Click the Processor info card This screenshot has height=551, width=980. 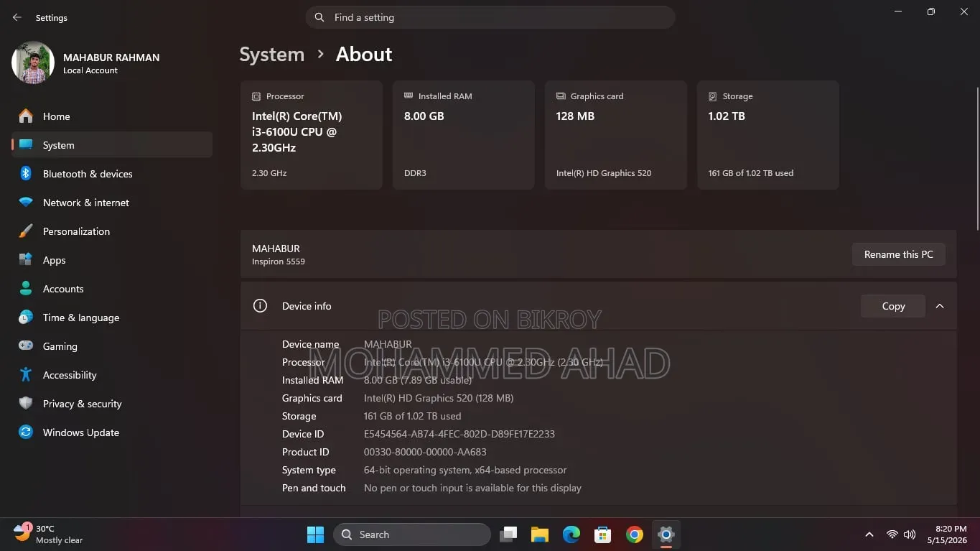coord(312,135)
